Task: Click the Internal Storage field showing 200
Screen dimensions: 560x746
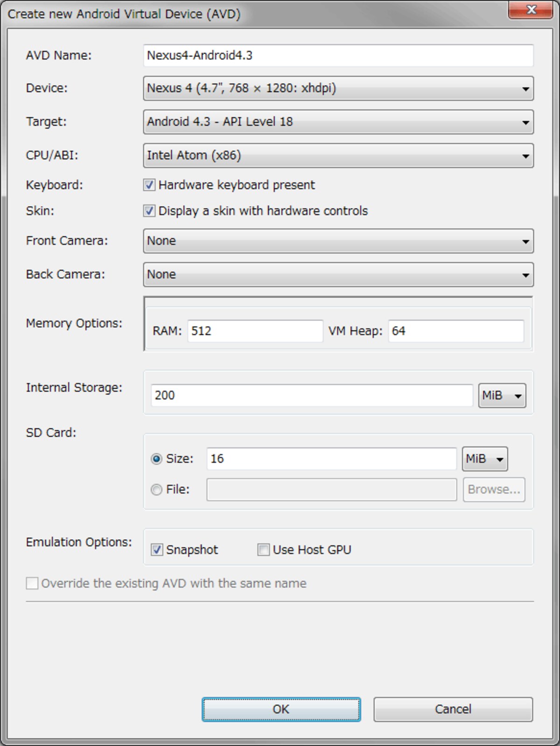Action: (x=312, y=395)
